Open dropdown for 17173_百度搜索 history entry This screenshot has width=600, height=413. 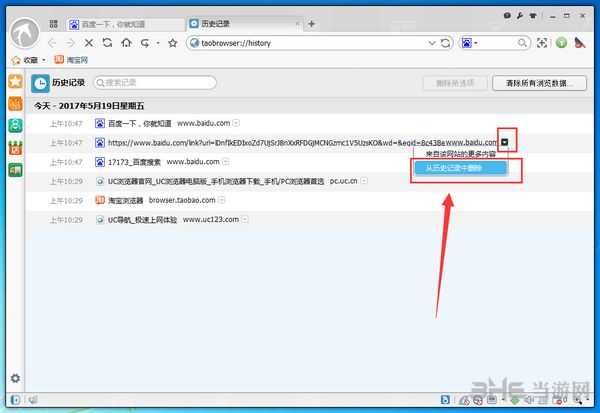pos(226,162)
